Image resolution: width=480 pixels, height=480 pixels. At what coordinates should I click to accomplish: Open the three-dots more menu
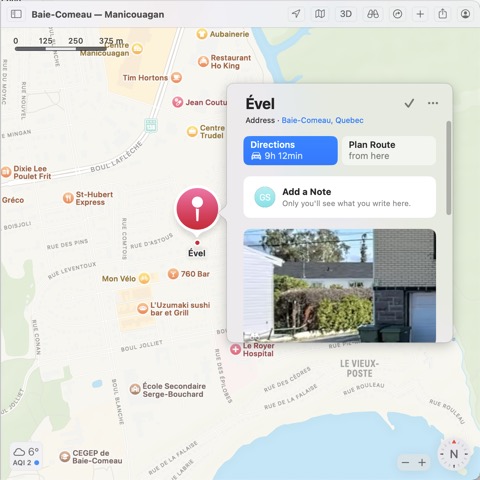pyautogui.click(x=433, y=103)
